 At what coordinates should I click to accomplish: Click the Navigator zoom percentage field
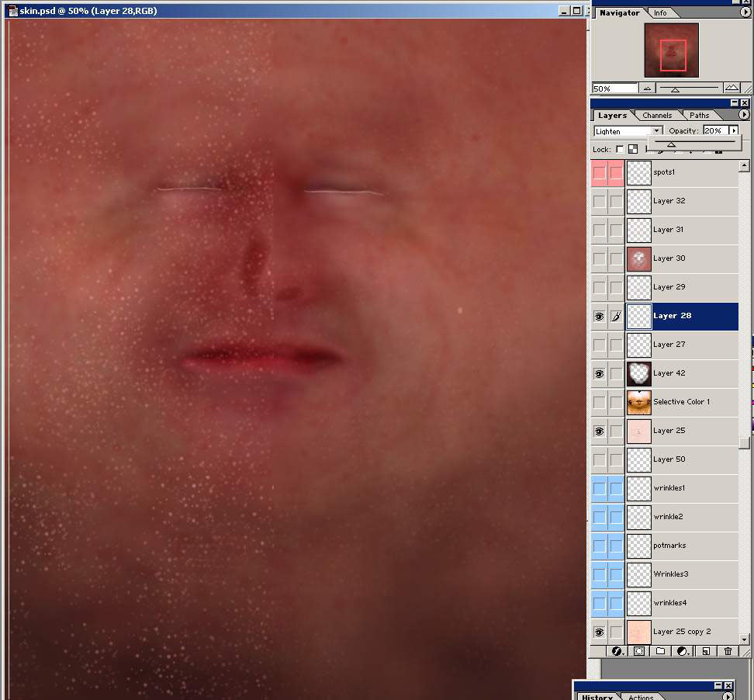point(614,88)
